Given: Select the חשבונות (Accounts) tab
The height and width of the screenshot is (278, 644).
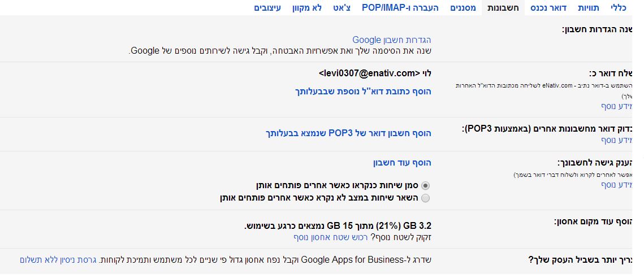Looking at the screenshot, I should tap(503, 8).
